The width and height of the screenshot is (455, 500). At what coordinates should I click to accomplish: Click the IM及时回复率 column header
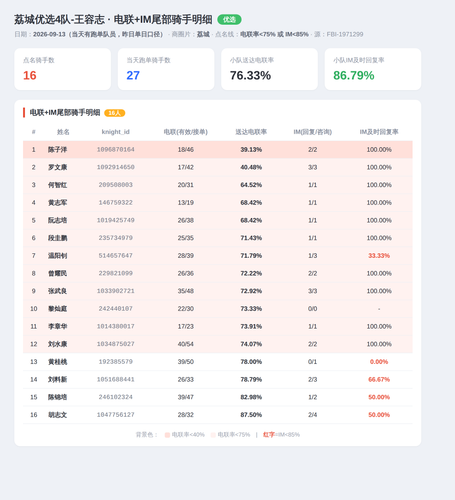coord(379,132)
